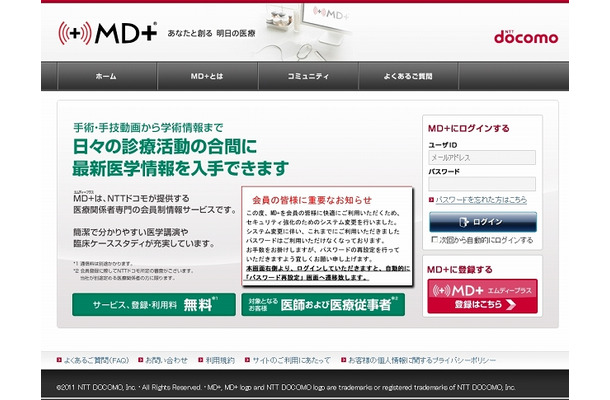This screenshot has height=400, width=610.
Task: Click the red bullet icon beside FAQ footer link
Action: pyautogui.click(x=59, y=360)
